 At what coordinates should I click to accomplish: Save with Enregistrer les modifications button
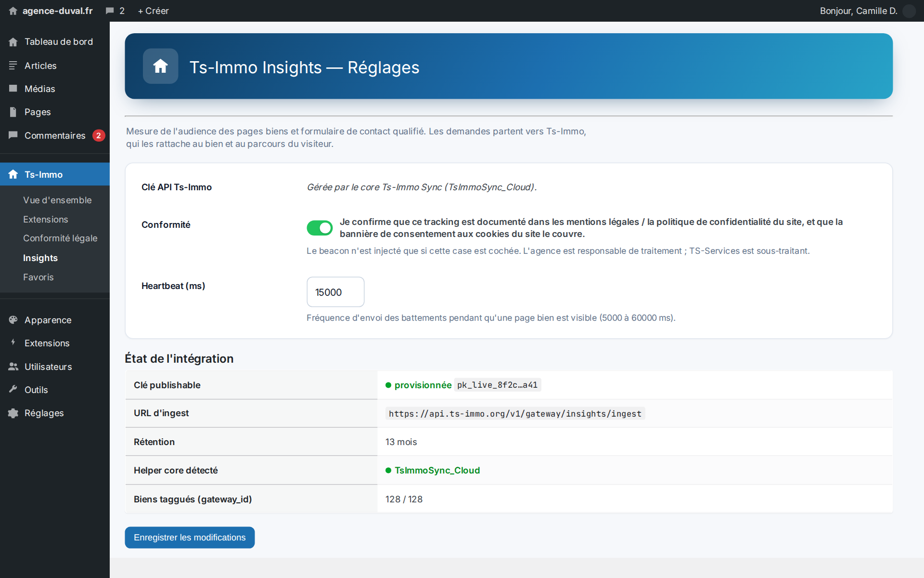click(x=190, y=537)
